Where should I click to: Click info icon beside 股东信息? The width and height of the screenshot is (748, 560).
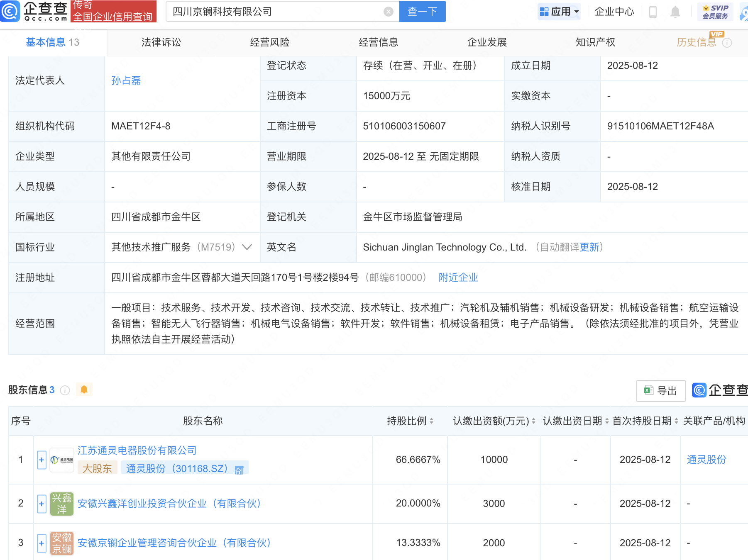pos(65,390)
